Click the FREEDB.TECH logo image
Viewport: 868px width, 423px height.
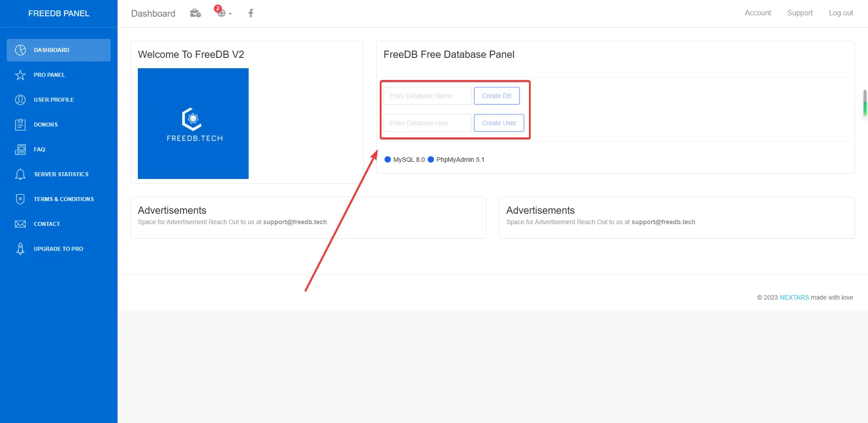click(193, 123)
